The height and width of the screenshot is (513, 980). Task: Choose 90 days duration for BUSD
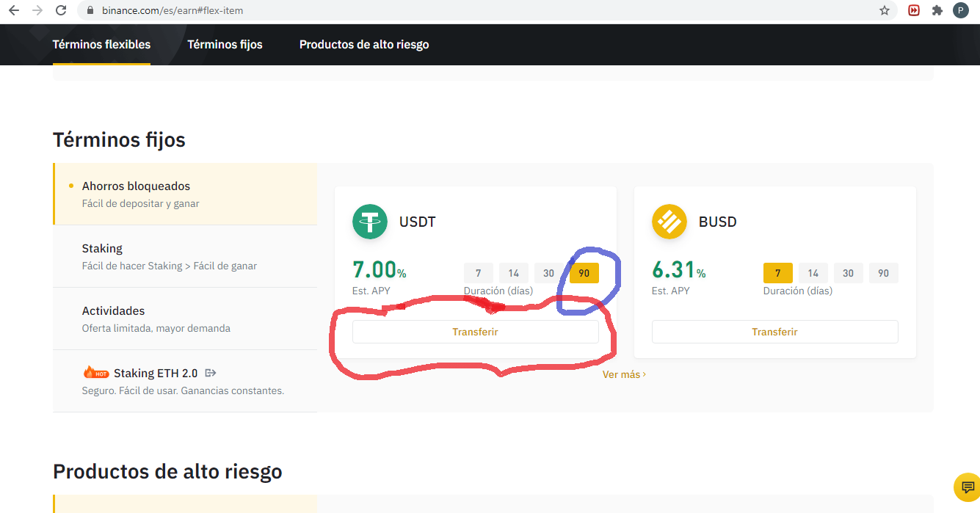[x=884, y=273]
